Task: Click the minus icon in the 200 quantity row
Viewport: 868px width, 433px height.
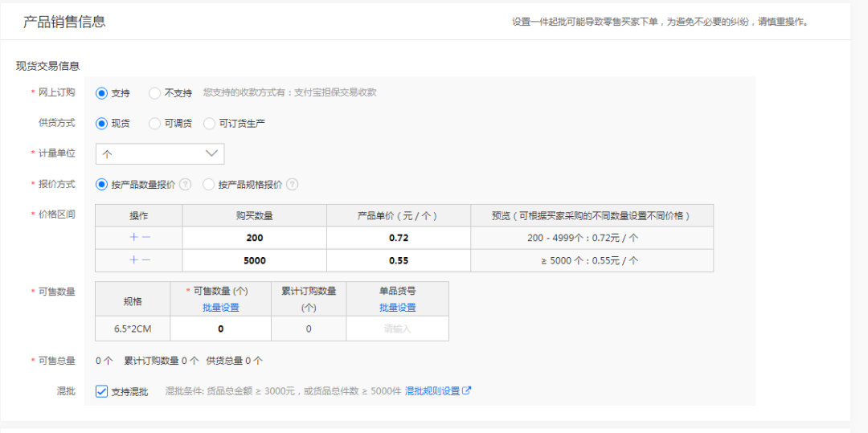Action: pyautogui.click(x=146, y=238)
